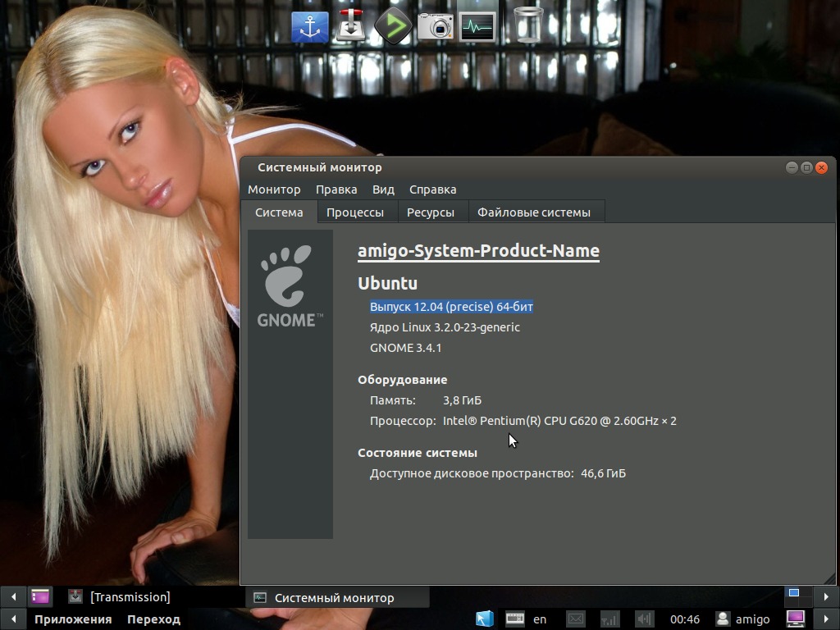This screenshot has height=630, width=840.
Task: Open the network signal indicator
Action: [609, 619]
